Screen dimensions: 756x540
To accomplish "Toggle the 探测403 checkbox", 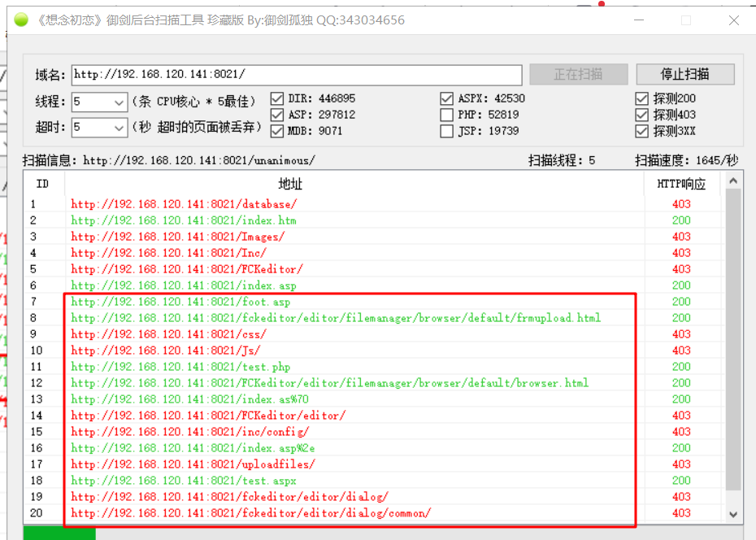I will tap(641, 115).
